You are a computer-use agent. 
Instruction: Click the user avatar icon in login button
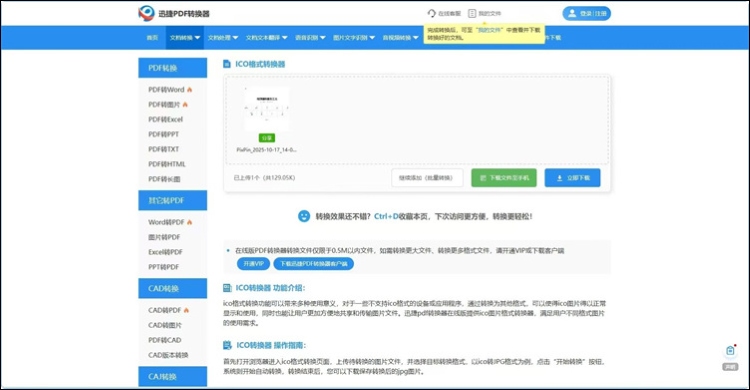click(572, 13)
